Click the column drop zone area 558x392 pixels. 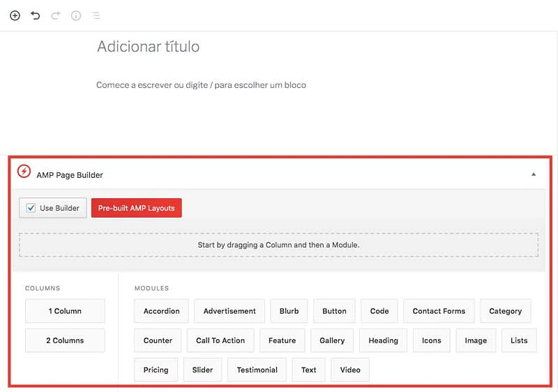278,245
